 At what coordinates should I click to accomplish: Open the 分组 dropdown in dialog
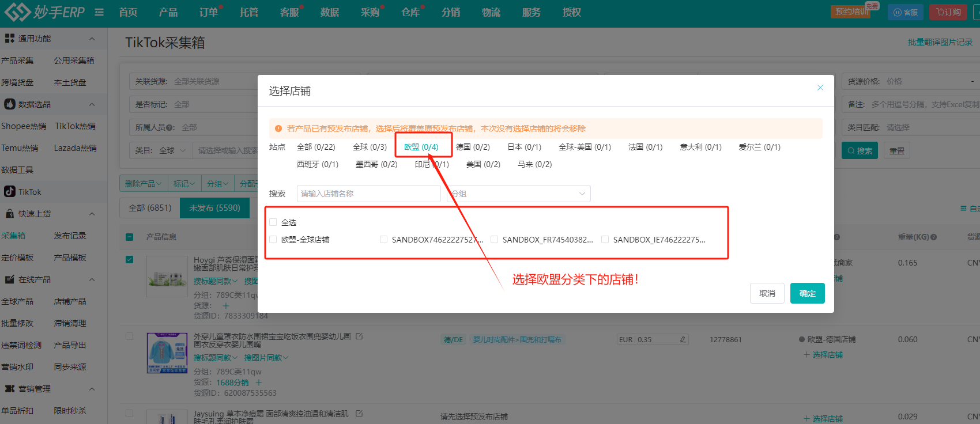pos(519,194)
